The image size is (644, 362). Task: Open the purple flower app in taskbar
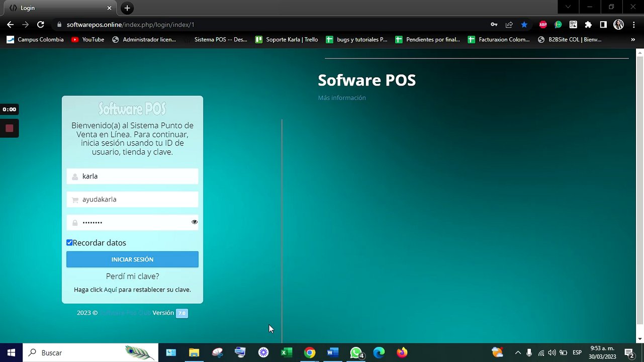pyautogui.click(x=263, y=352)
